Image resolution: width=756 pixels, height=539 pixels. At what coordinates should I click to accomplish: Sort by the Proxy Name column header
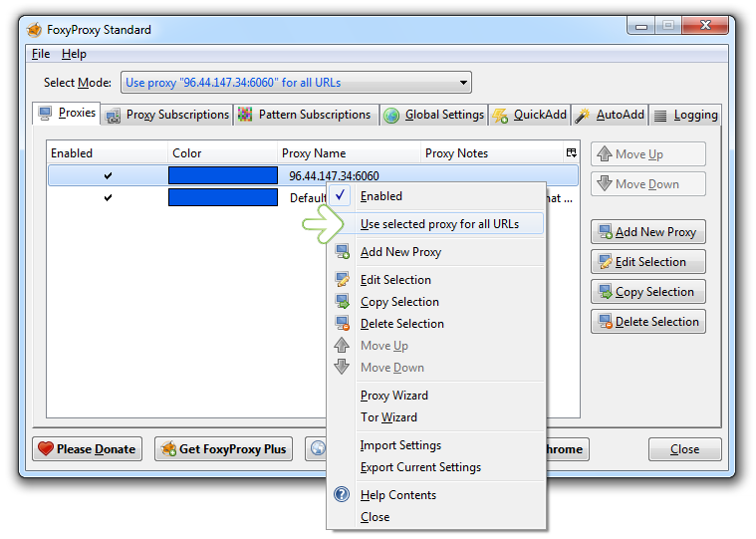[x=349, y=152]
